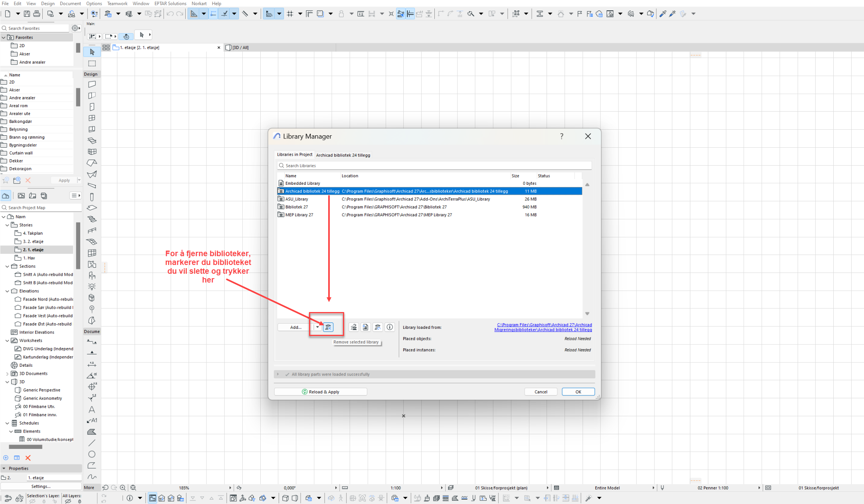The height and width of the screenshot is (504, 864).
Task: Expand the 3D Documents tree node
Action: point(7,374)
